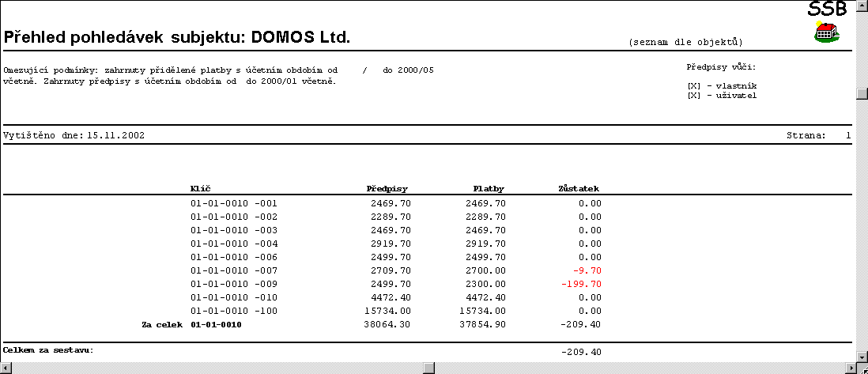868x374 pixels.
Task: Click vertical scrollbar down arrow
Action: [862, 356]
